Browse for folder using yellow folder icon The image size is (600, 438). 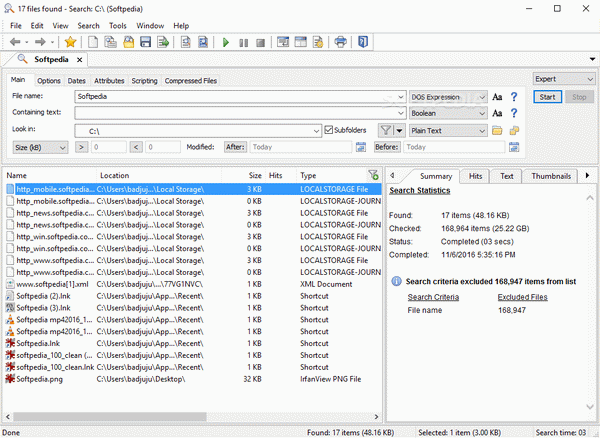[497, 131]
